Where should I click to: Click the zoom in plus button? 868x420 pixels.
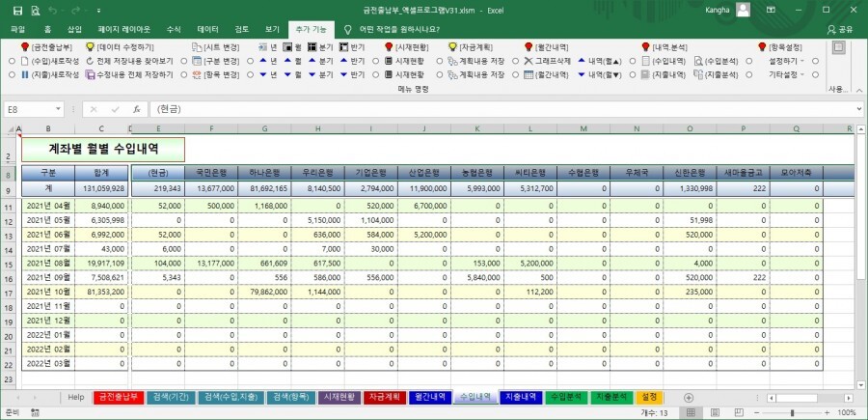coord(827,413)
